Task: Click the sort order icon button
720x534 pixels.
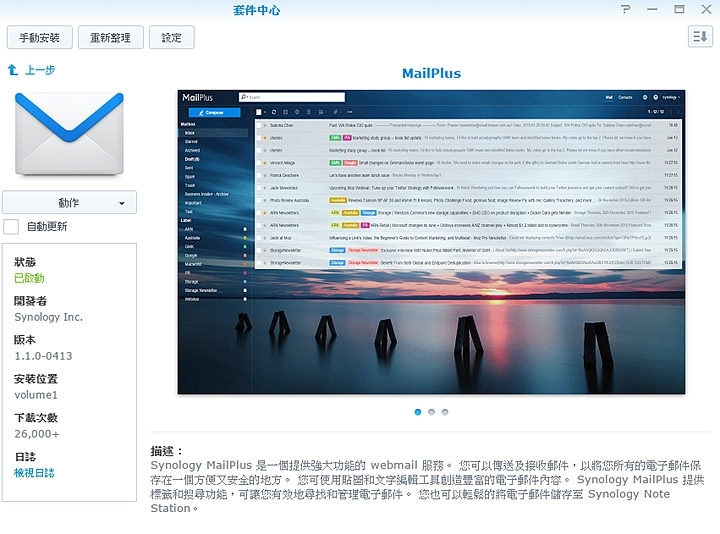Action: (700, 37)
